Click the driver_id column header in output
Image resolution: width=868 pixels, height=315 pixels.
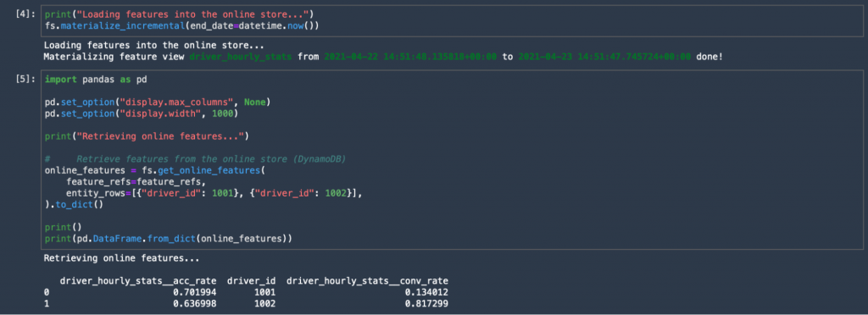(251, 281)
